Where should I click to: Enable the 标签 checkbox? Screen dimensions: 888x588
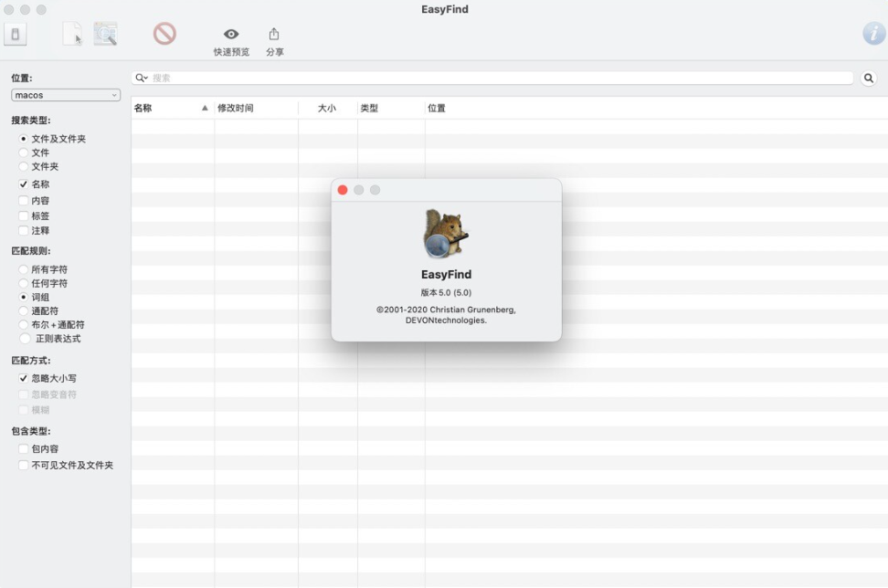tap(23, 215)
